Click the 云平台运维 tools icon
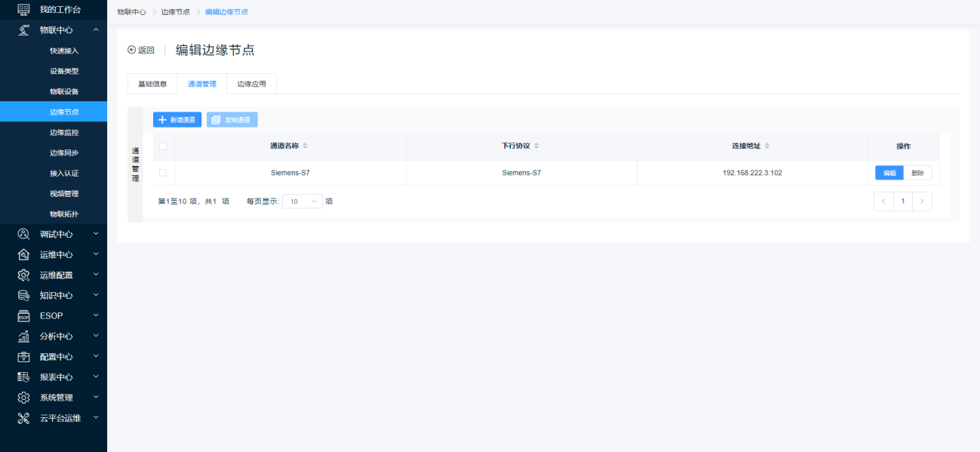The width and height of the screenshot is (980, 452). pos(23,418)
